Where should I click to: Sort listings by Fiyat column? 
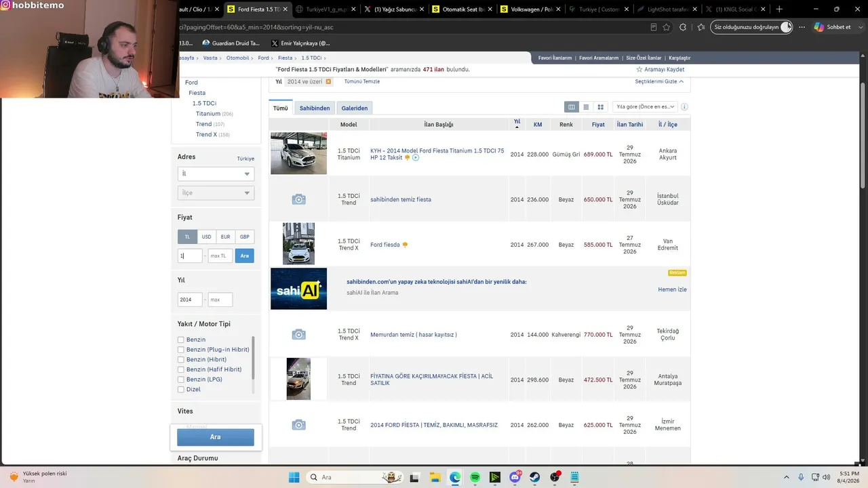[598, 125]
